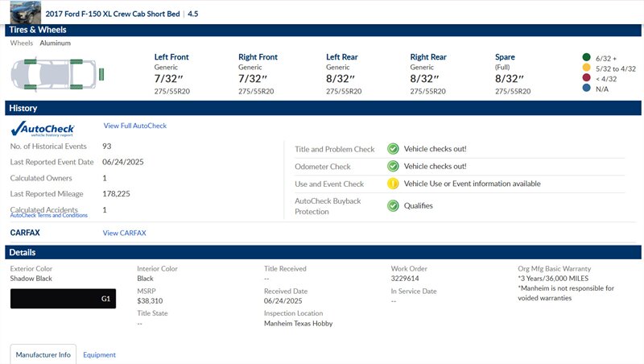Click Work Order number 3229614
The width and height of the screenshot is (644, 364).
coord(405,279)
